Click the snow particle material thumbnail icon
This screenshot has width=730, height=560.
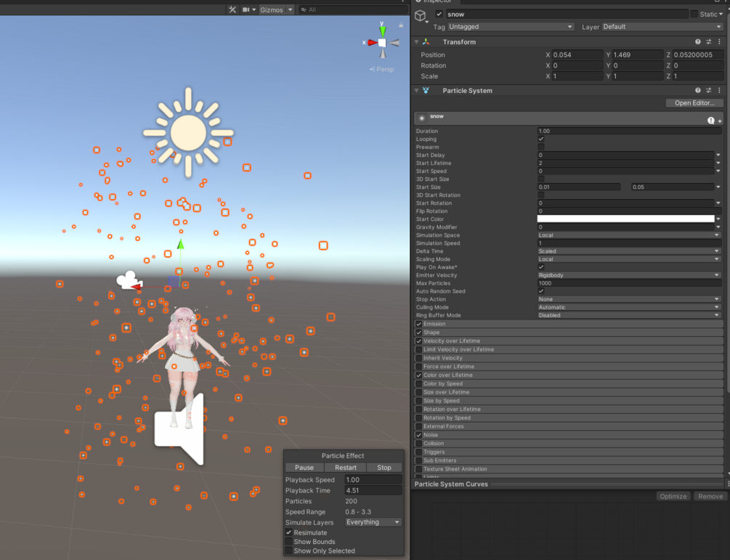pos(422,118)
